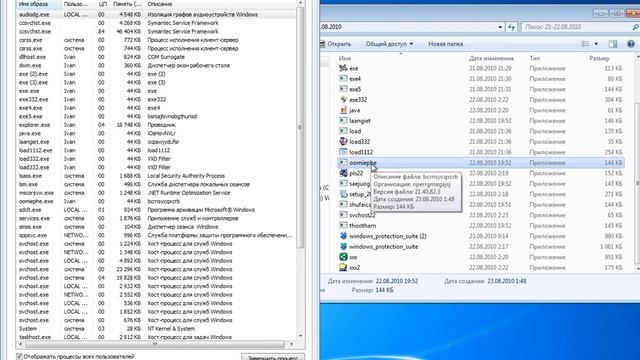Select the laangiet.exe process
640x360 pixels.
156,142
